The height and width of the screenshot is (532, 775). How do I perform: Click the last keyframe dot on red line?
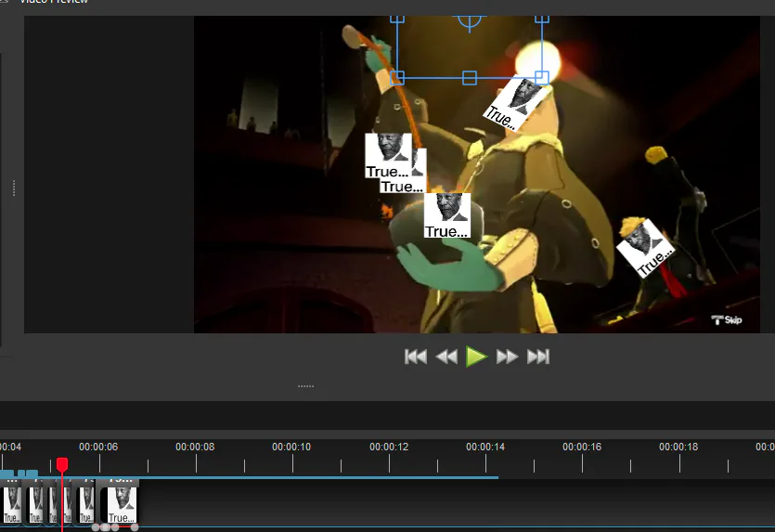(135, 527)
